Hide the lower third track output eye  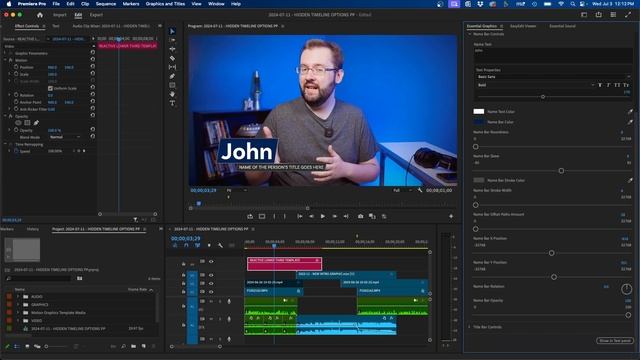(211, 261)
